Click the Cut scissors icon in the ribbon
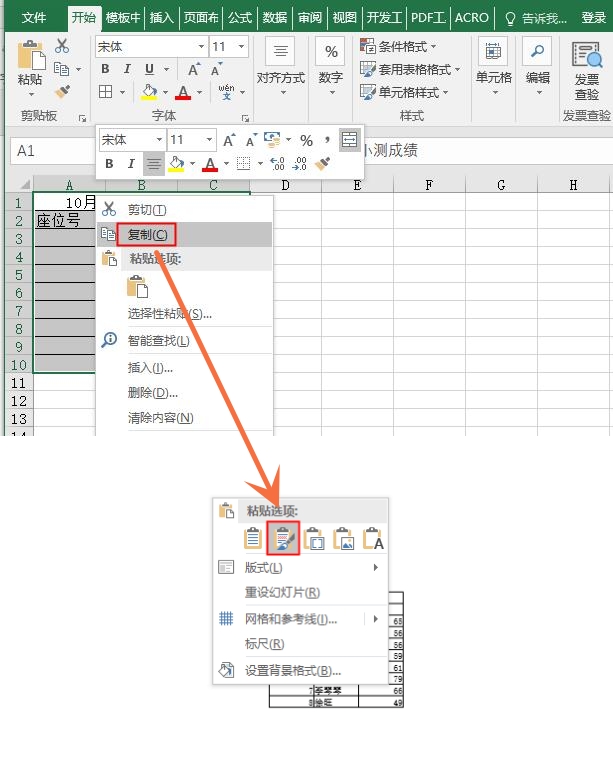 [x=62, y=46]
